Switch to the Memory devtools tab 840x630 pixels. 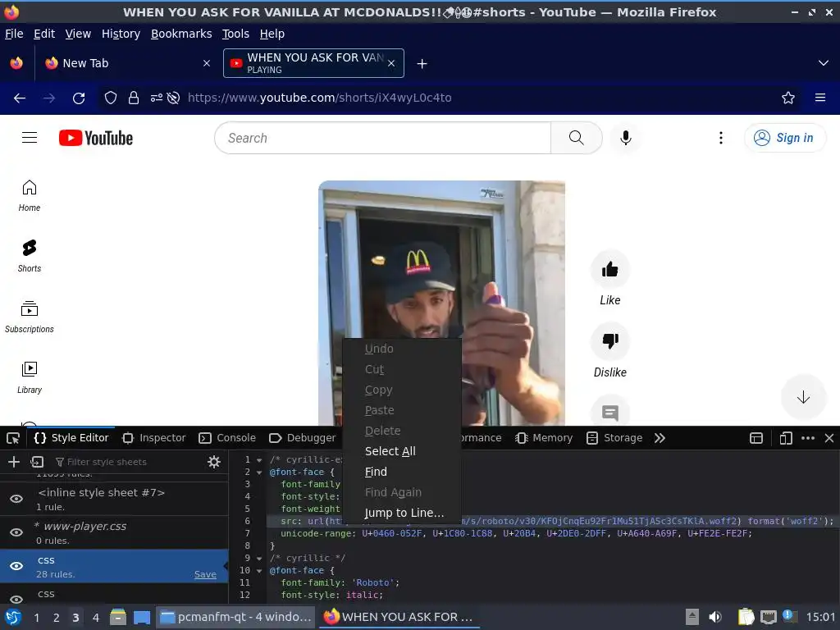tap(544, 438)
